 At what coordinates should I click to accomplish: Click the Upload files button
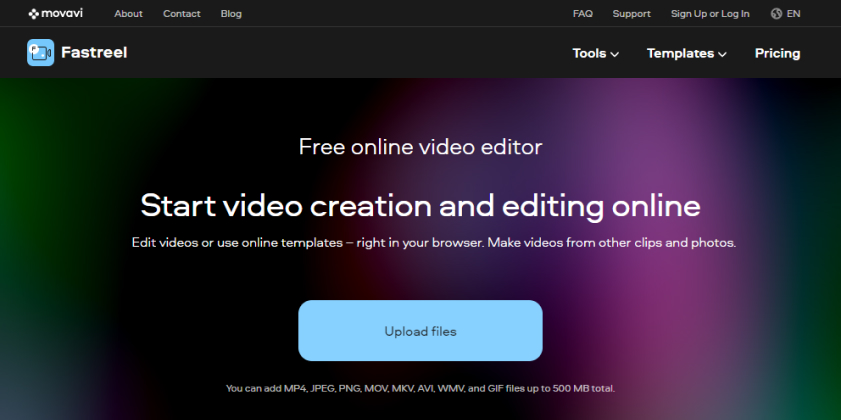tap(420, 330)
